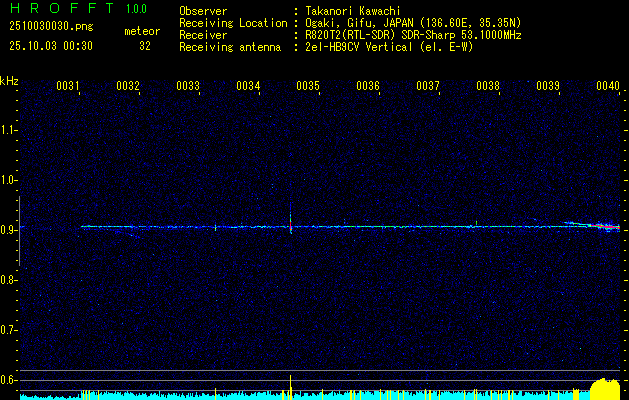Click time marker 0038
This screenshot has width=629, height=400.
[488, 86]
